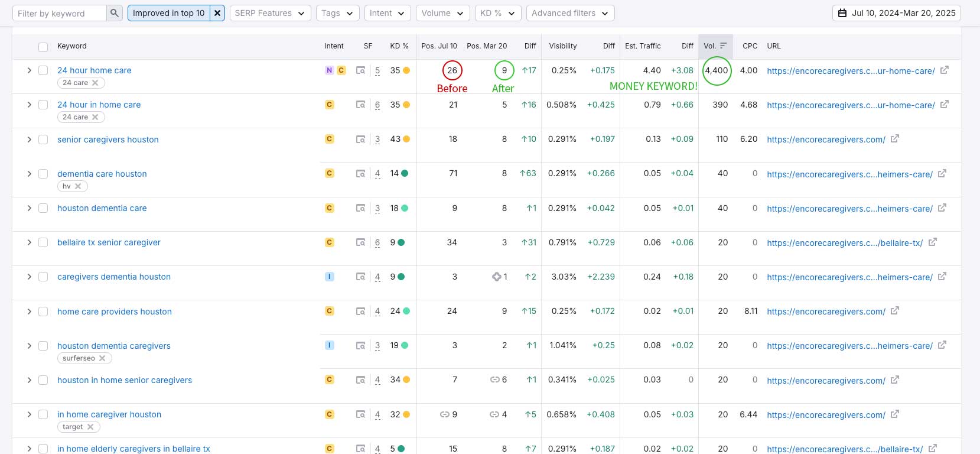View SERP snapshot for houston in home senior caregivers

[x=360, y=380]
